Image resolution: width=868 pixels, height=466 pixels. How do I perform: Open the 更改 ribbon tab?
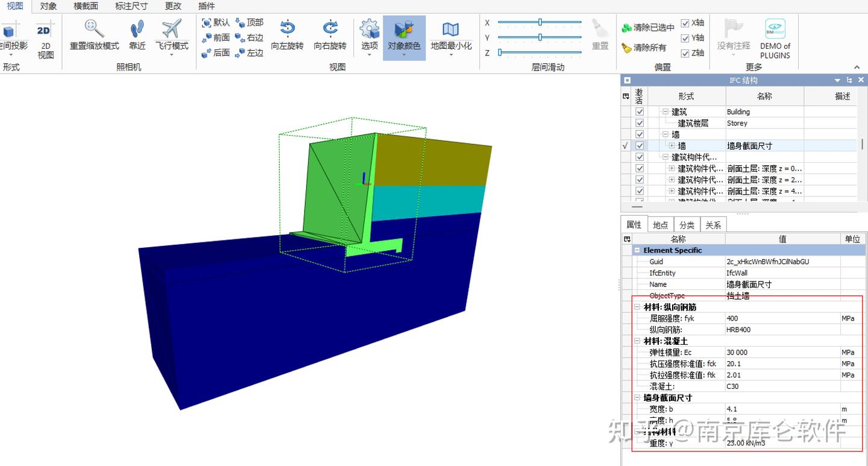point(173,6)
